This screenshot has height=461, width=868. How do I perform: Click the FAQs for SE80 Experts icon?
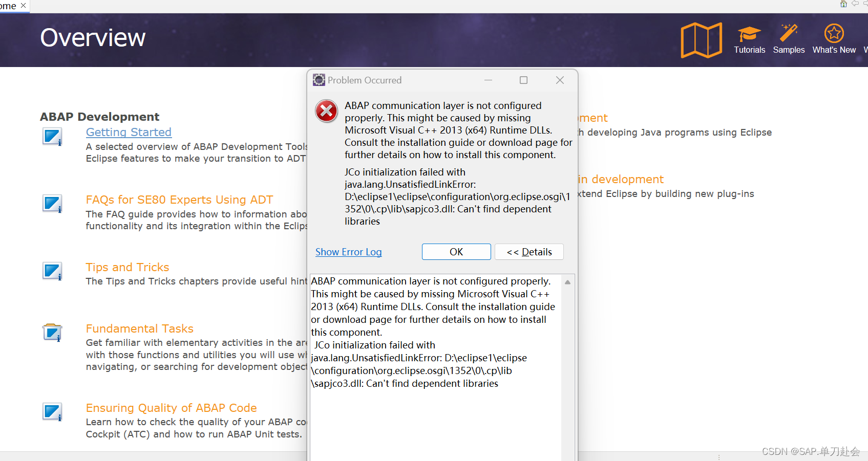tap(52, 204)
